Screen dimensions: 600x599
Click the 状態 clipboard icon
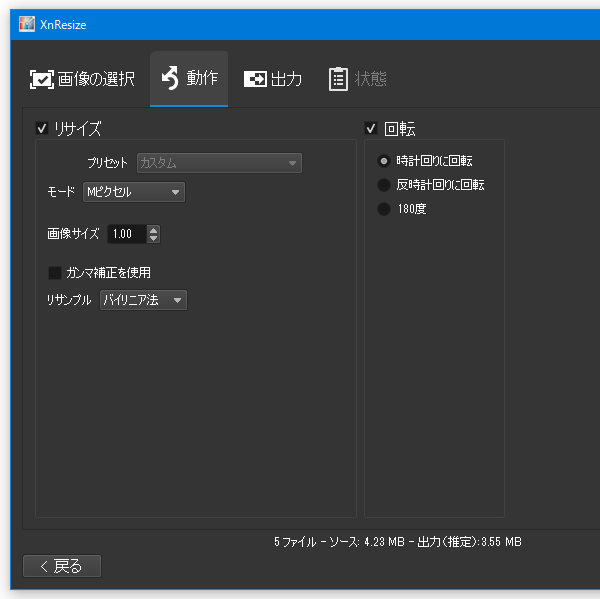[x=338, y=79]
